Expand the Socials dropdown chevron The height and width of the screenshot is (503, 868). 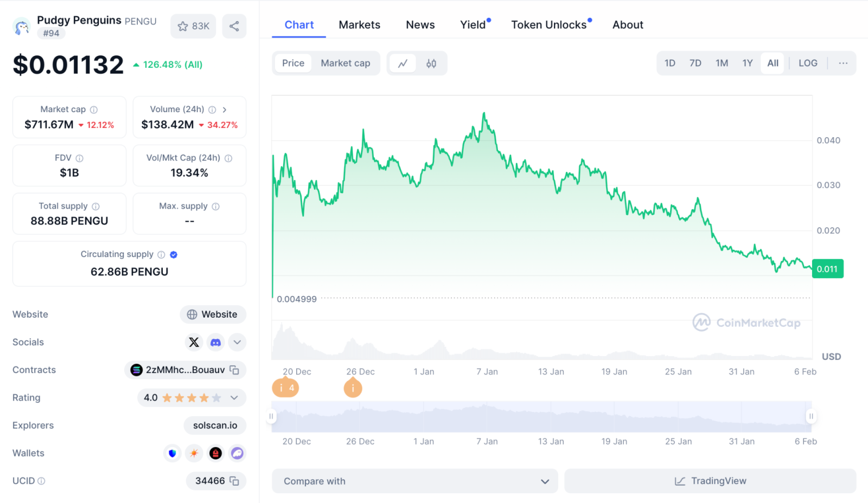[x=237, y=342]
